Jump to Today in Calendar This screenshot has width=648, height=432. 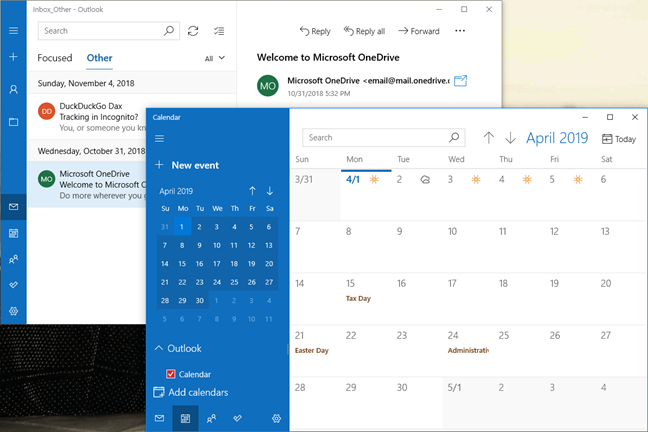click(619, 139)
